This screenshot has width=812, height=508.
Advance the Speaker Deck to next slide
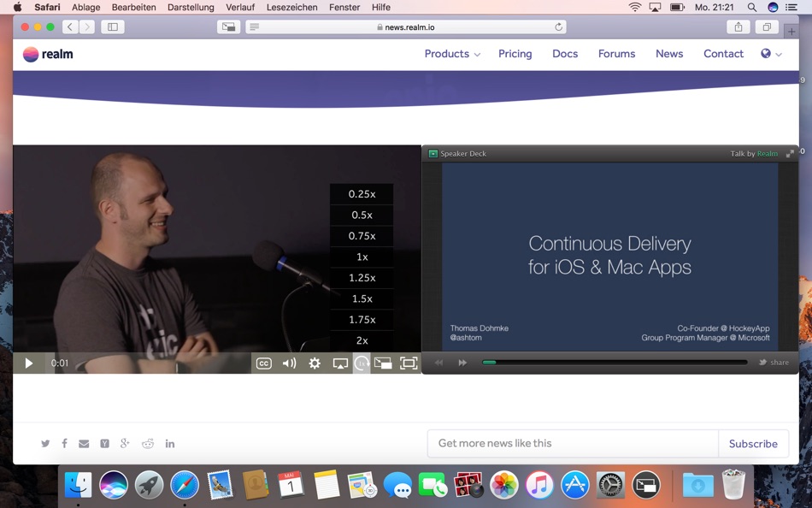[462, 363]
